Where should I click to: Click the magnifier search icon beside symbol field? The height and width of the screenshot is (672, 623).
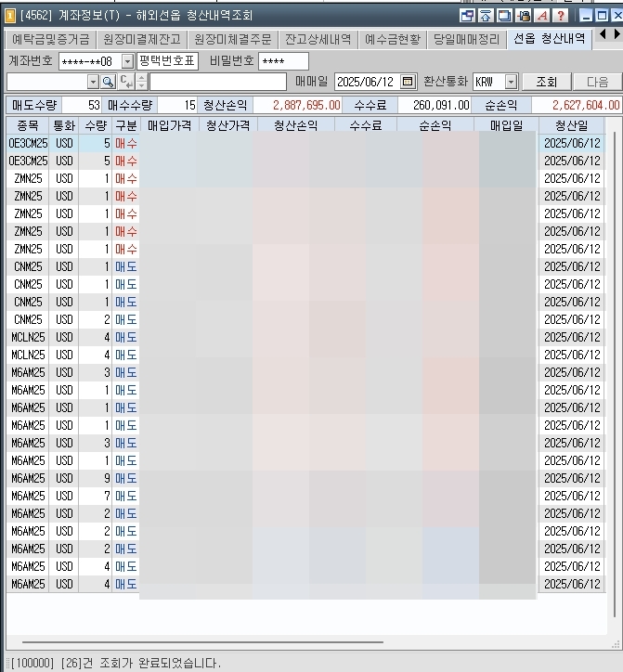tap(108, 82)
